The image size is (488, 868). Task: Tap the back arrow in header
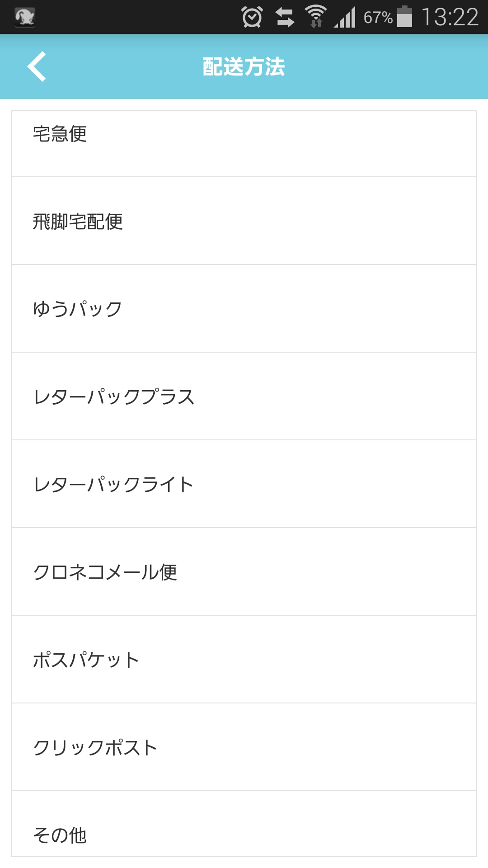[x=37, y=66]
